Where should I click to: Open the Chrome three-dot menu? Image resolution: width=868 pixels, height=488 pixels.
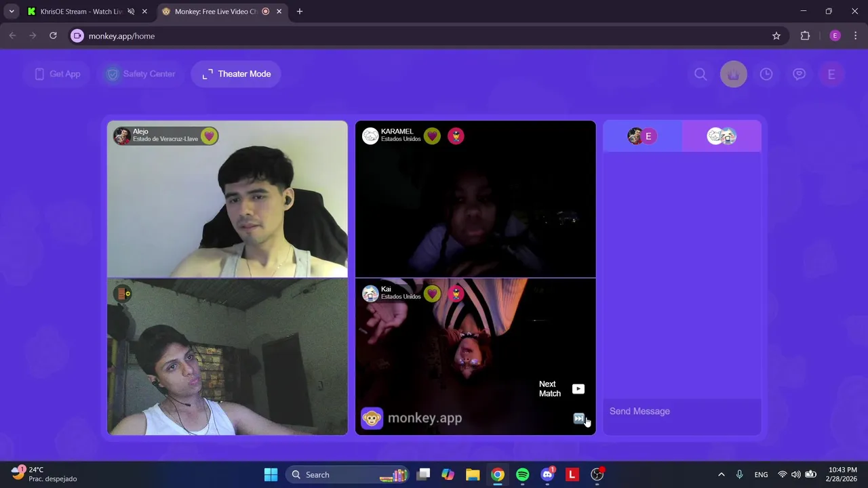click(855, 36)
